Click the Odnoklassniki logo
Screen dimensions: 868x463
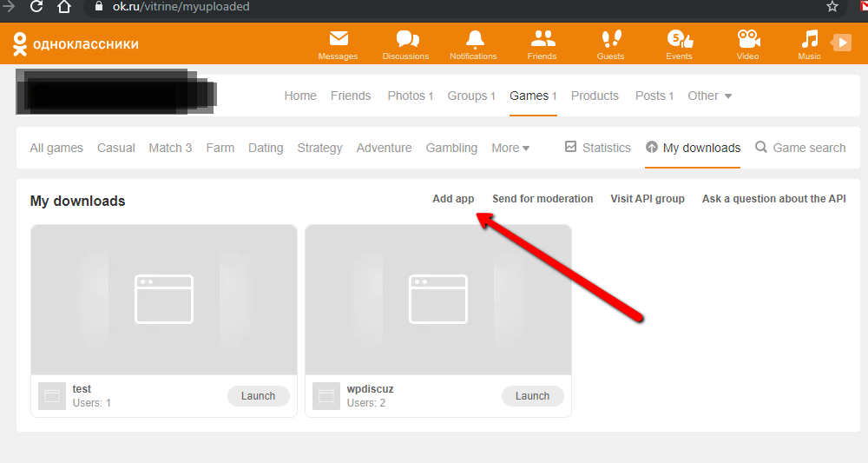coord(75,44)
